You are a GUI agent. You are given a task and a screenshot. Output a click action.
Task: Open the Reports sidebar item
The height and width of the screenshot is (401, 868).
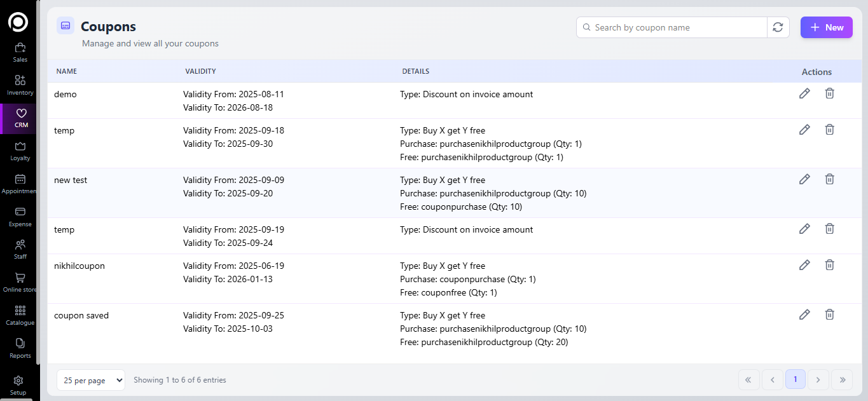(x=20, y=348)
